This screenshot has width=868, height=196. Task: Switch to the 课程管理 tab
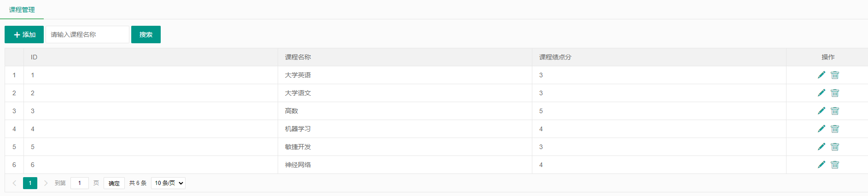click(x=22, y=10)
